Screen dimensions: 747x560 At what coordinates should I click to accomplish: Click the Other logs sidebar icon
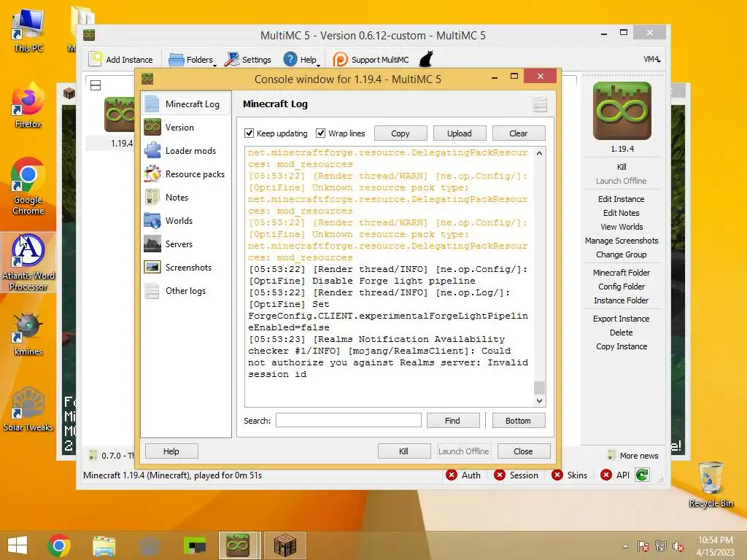[152, 290]
